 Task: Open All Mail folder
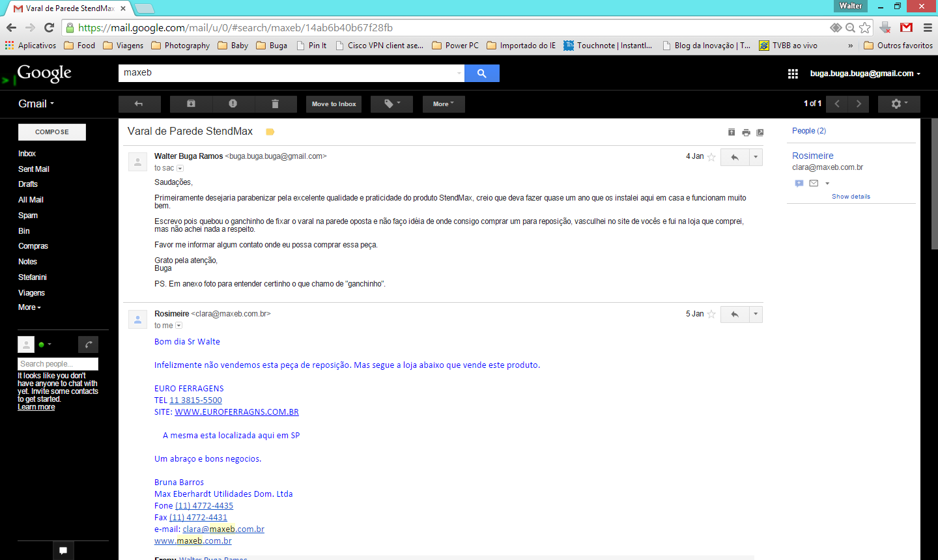[31, 200]
